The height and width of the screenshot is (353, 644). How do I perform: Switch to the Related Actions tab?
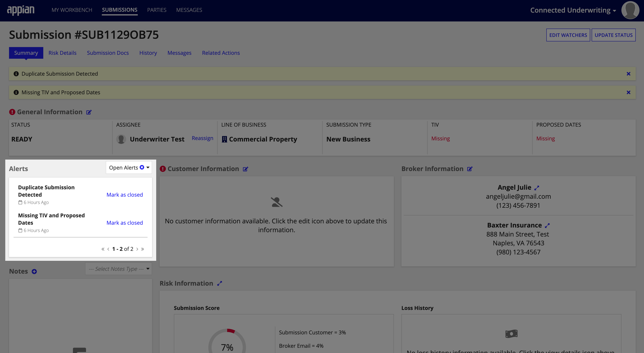point(221,53)
